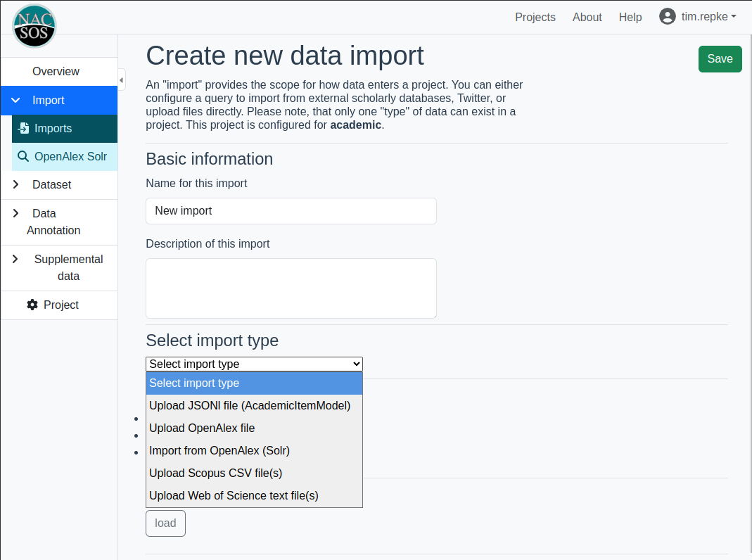Choose Upload JSONl file (AcademicItemModel) option
752x560 pixels.
point(250,405)
